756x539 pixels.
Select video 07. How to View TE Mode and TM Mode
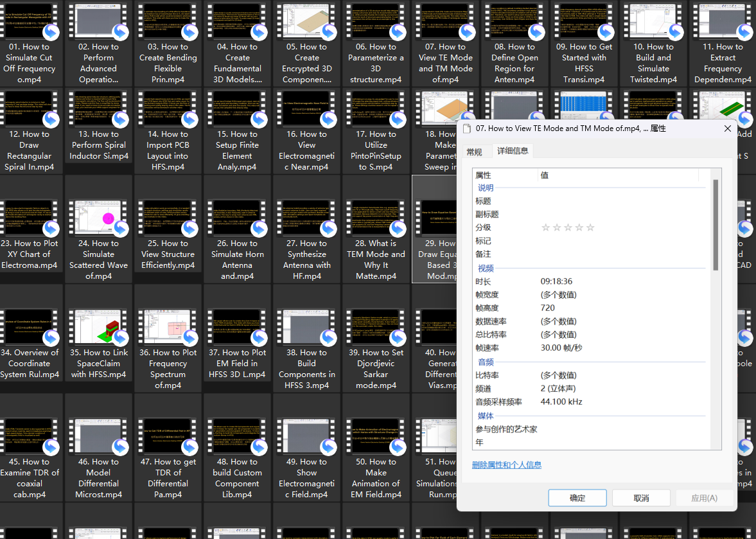tap(446, 44)
